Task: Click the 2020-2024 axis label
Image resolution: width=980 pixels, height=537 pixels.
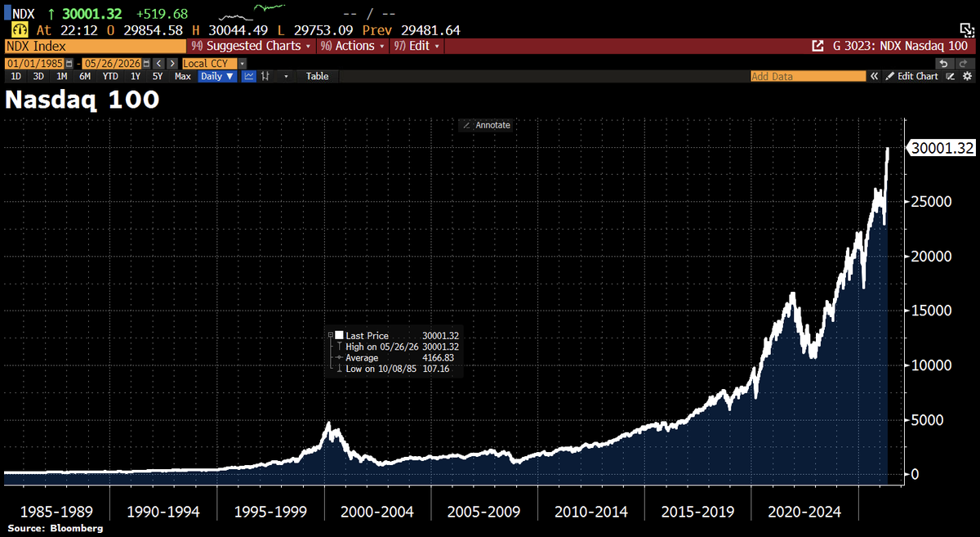Action: (804, 512)
